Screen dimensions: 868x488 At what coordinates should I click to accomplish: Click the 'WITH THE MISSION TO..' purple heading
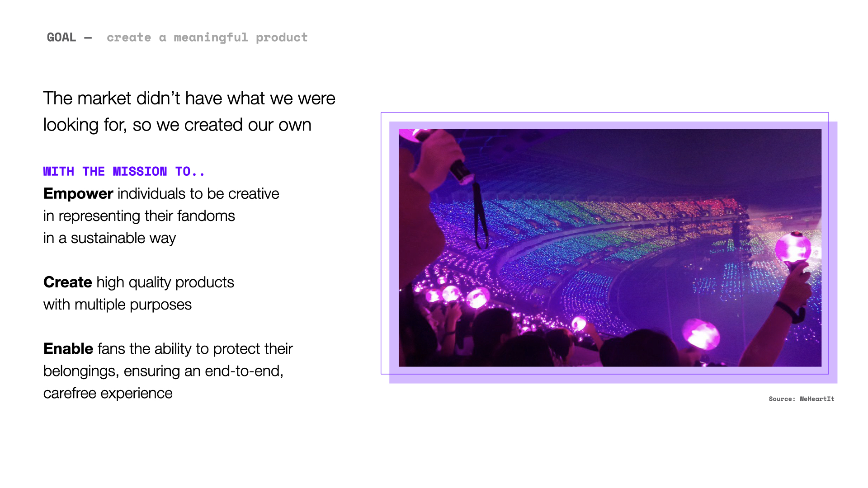124,172
